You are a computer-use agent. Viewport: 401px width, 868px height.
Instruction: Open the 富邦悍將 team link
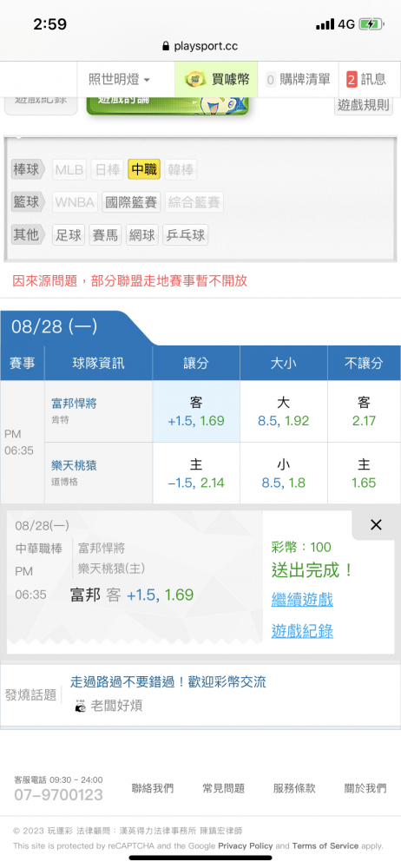(75, 404)
